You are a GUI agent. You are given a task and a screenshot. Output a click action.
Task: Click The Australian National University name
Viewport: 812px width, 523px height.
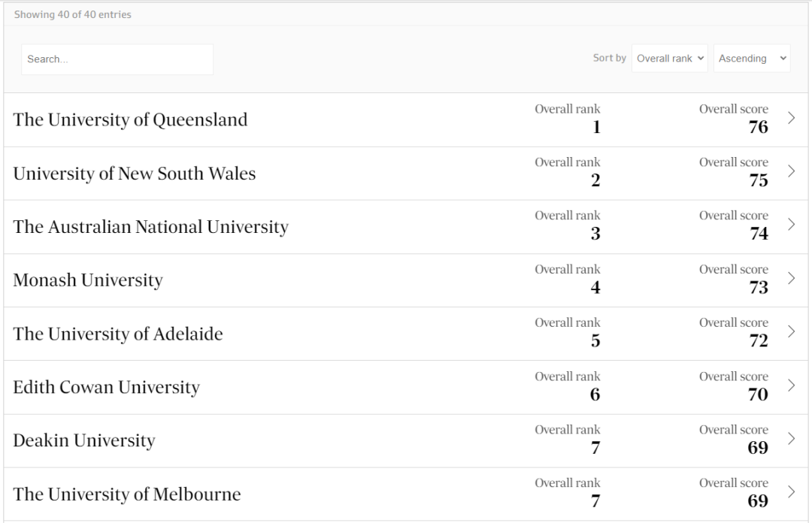tap(150, 227)
